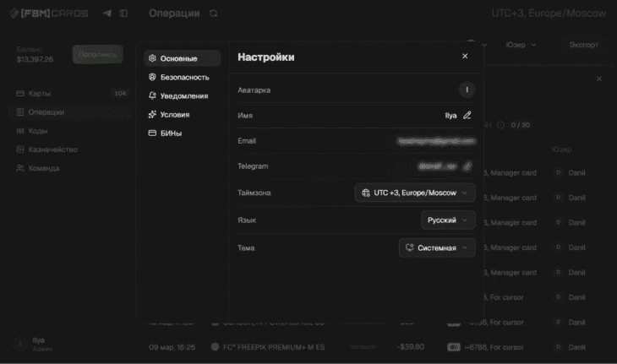Image resolution: width=617 pixels, height=364 pixels.
Task: Expand the Юзер filter dropdown
Action: click(521, 45)
